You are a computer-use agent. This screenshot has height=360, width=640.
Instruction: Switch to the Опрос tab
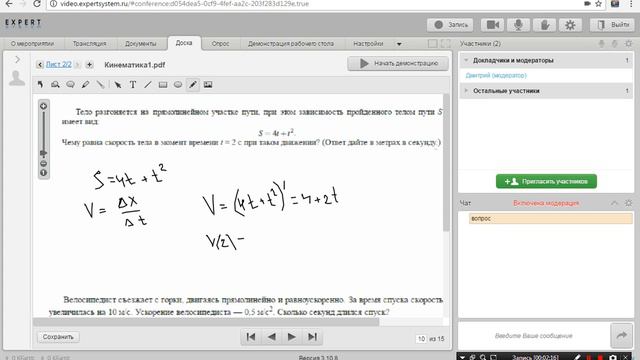click(220, 43)
